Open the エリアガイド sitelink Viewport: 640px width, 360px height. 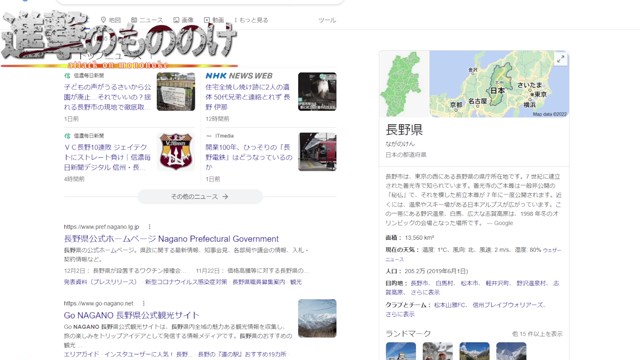81,354
